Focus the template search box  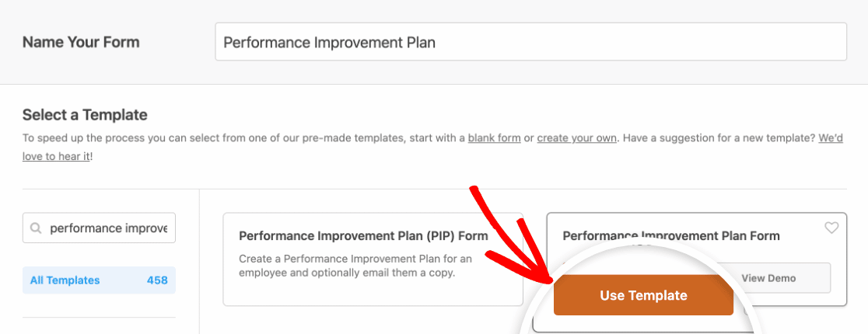[x=99, y=228]
